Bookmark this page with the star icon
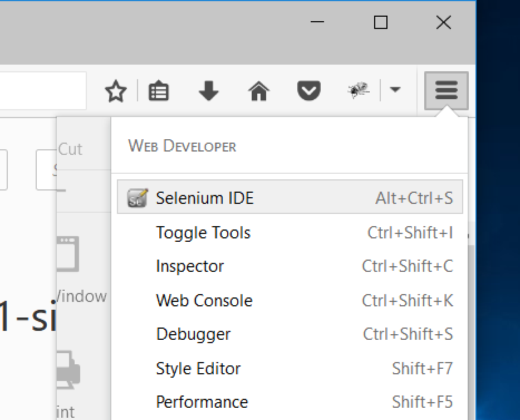This screenshot has width=520, height=420. click(115, 91)
